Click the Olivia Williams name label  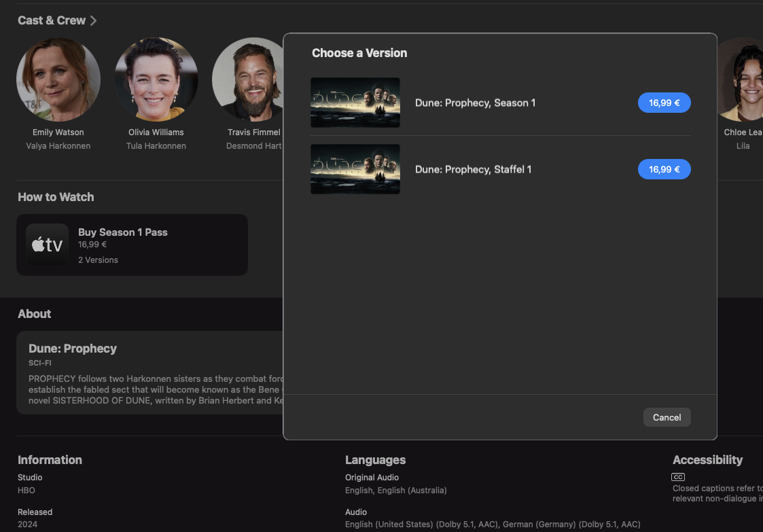click(x=156, y=132)
